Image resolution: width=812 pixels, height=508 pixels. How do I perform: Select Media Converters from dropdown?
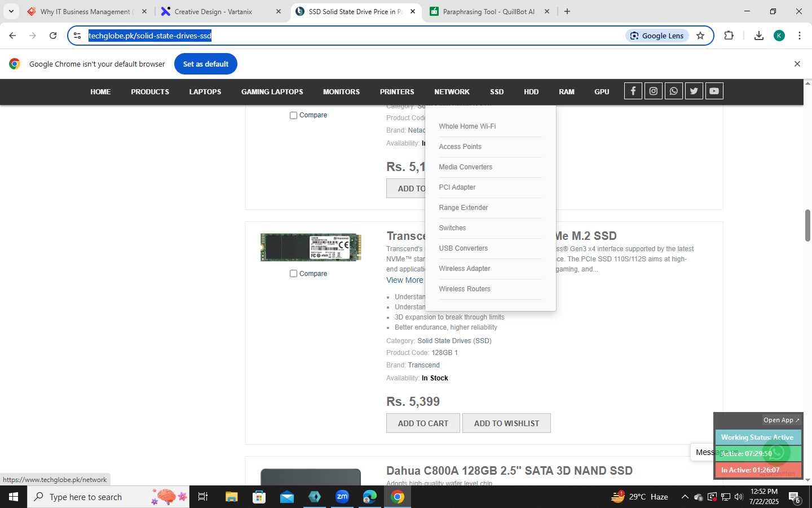pos(466,167)
